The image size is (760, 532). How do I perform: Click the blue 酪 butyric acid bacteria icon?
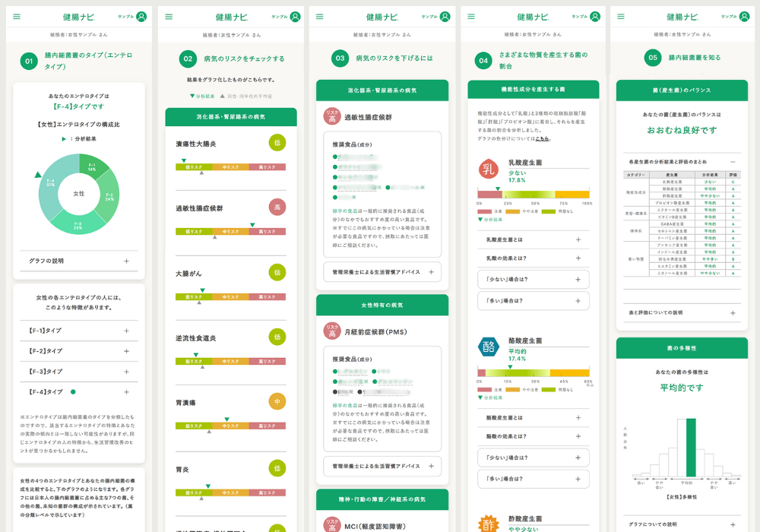487,347
